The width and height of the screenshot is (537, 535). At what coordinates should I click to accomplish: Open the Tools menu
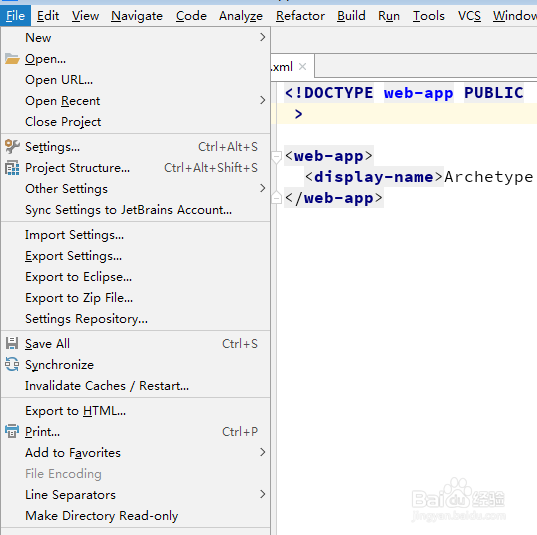428,16
